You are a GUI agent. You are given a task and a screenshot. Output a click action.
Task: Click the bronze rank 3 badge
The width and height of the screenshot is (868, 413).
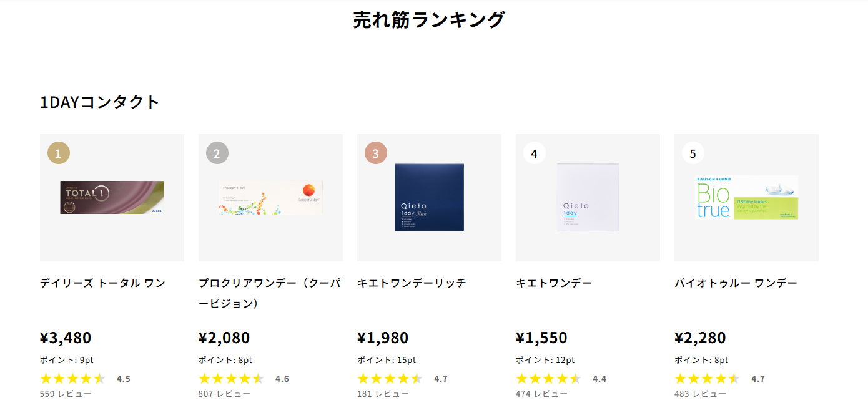point(376,153)
